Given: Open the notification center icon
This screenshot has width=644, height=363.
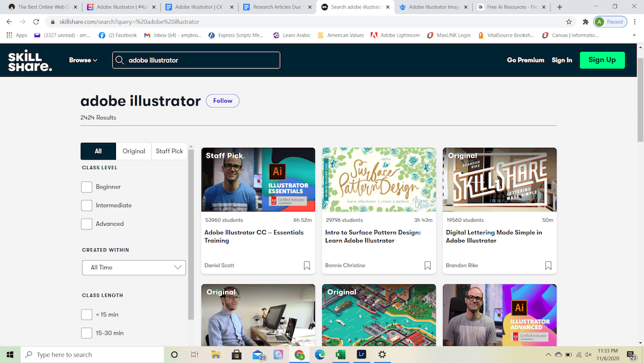Looking at the screenshot, I should [631, 355].
